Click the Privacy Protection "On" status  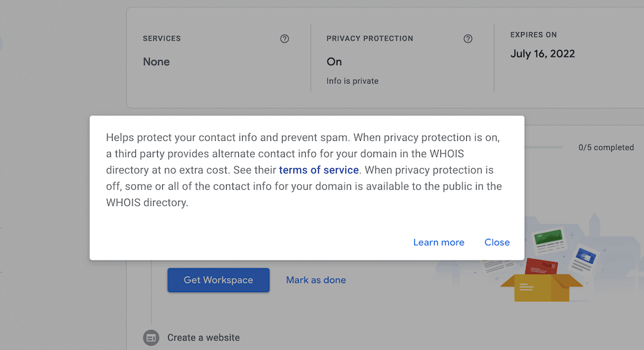tap(334, 62)
